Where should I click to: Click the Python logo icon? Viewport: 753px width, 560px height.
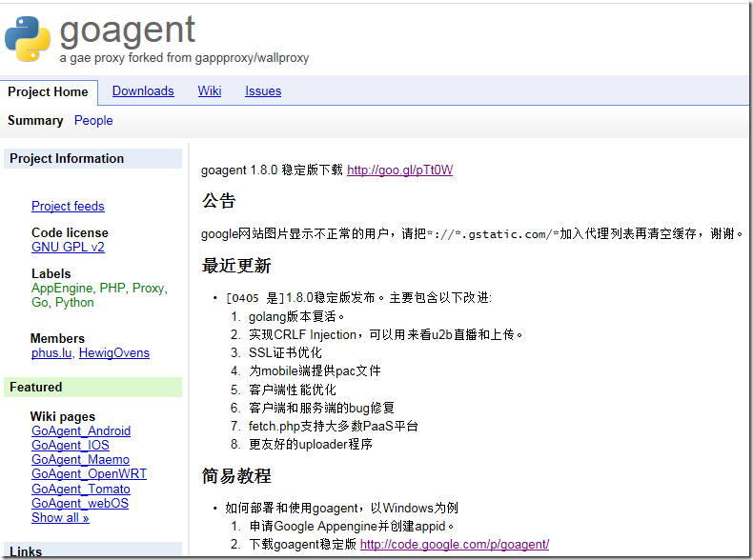click(28, 39)
